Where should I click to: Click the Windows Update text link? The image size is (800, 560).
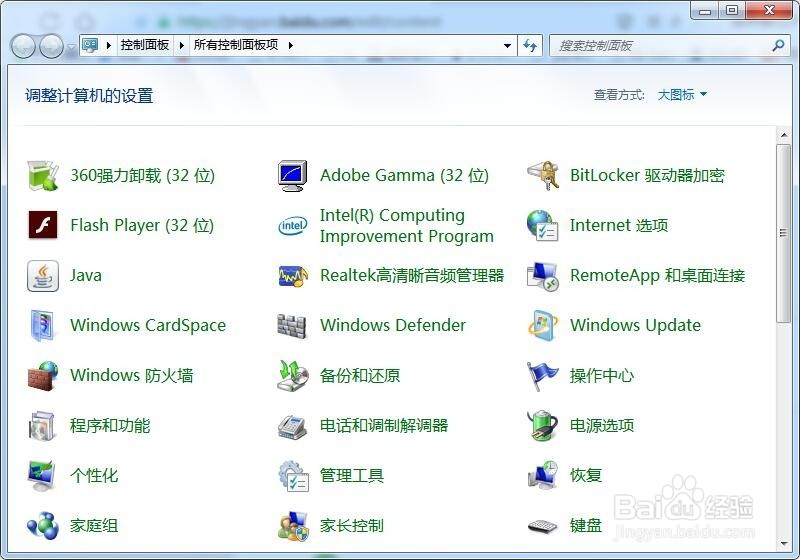(635, 325)
